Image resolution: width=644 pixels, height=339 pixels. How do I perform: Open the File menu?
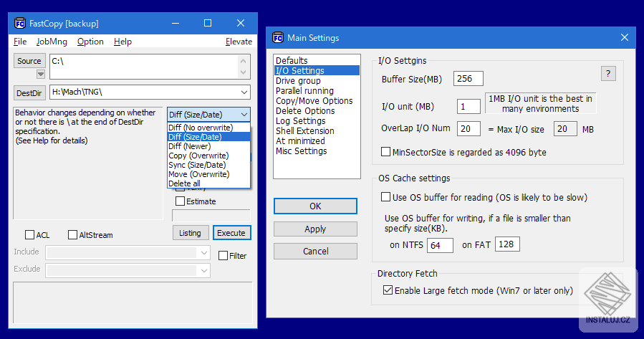coord(20,42)
